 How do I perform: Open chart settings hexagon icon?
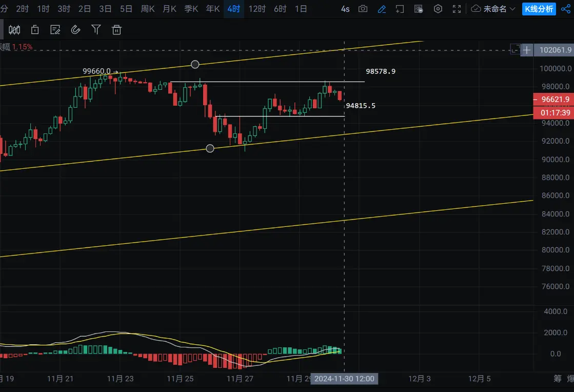pos(438,9)
